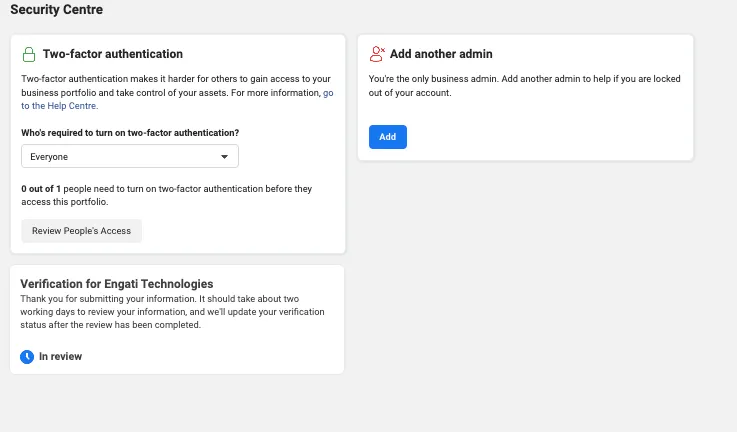Image resolution: width=737 pixels, height=432 pixels.
Task: Click the red add-admin person icon
Action: point(377,54)
